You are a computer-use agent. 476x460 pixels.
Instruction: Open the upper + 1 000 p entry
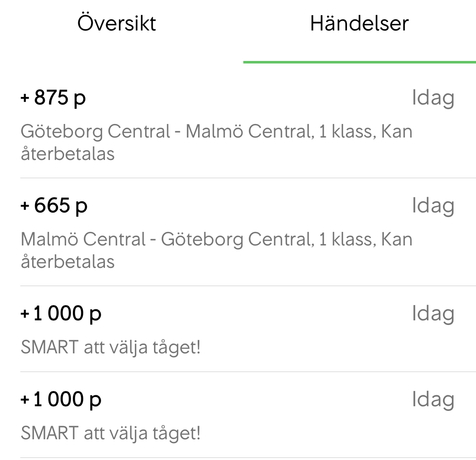(61, 314)
